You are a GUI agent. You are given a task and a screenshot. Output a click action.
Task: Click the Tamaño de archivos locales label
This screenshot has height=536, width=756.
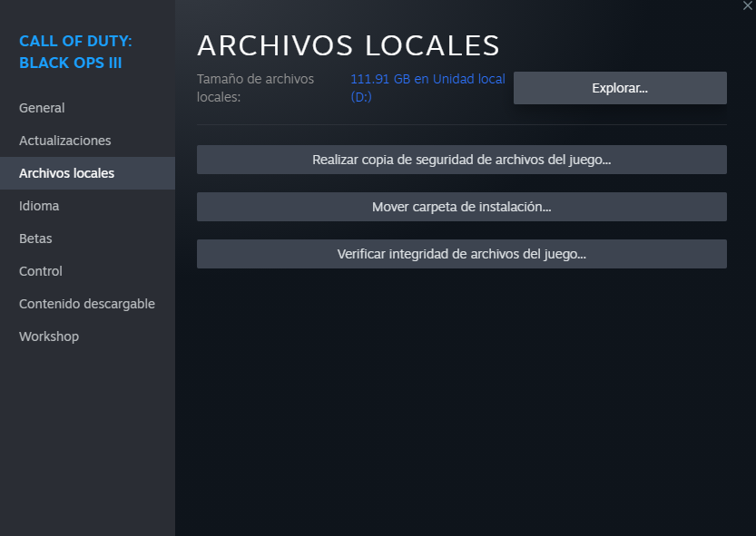pos(255,88)
